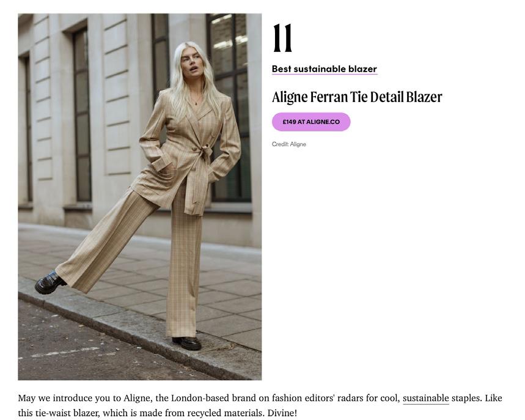
Task: Open the blazer product photo
Action: click(139, 197)
